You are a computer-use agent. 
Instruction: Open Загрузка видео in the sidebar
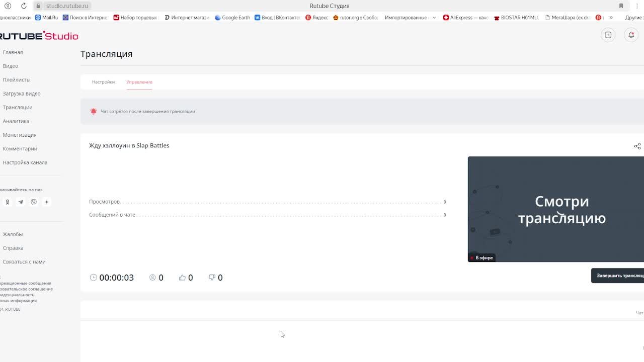pyautogui.click(x=21, y=94)
